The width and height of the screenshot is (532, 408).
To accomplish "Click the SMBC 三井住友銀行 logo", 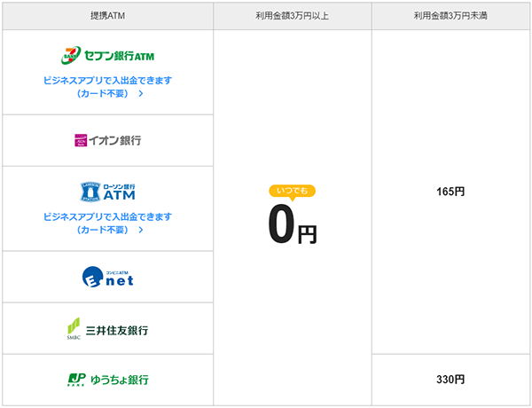I will (x=107, y=328).
